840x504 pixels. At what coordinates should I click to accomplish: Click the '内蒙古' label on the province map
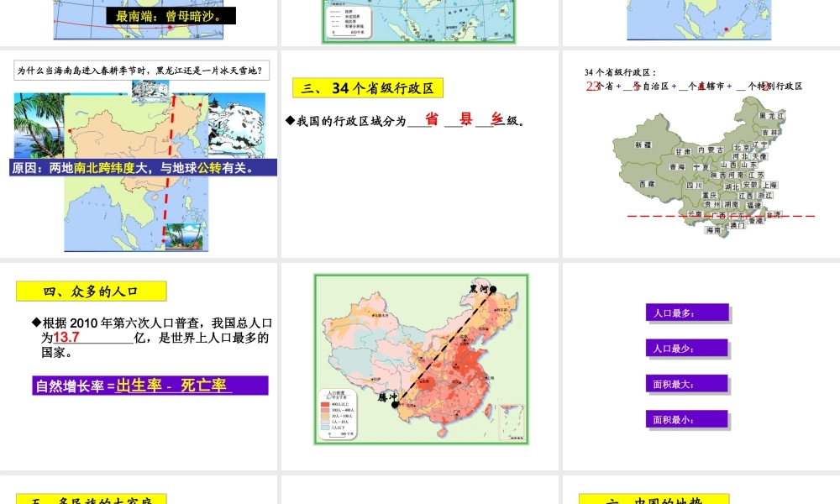[711, 150]
